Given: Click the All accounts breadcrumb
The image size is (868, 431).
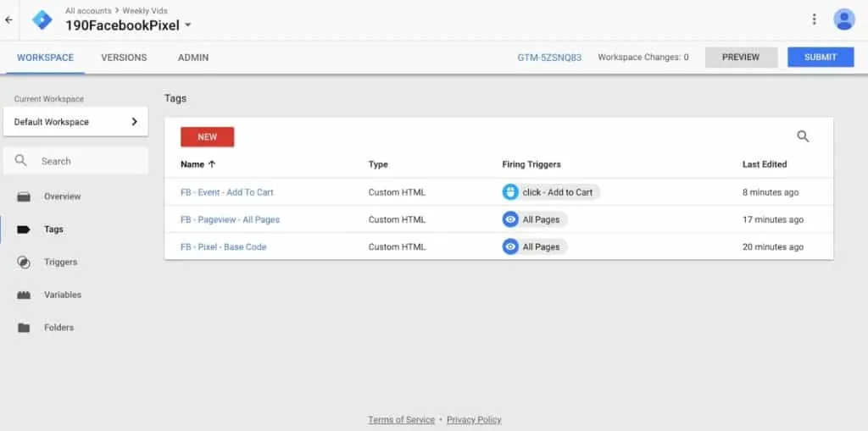Looking at the screenshot, I should pos(88,10).
